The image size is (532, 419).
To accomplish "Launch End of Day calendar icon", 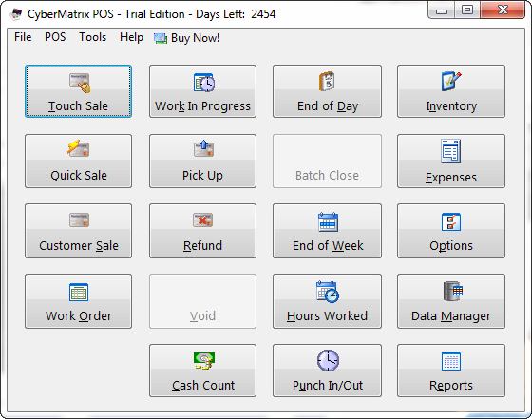I will click(x=327, y=81).
